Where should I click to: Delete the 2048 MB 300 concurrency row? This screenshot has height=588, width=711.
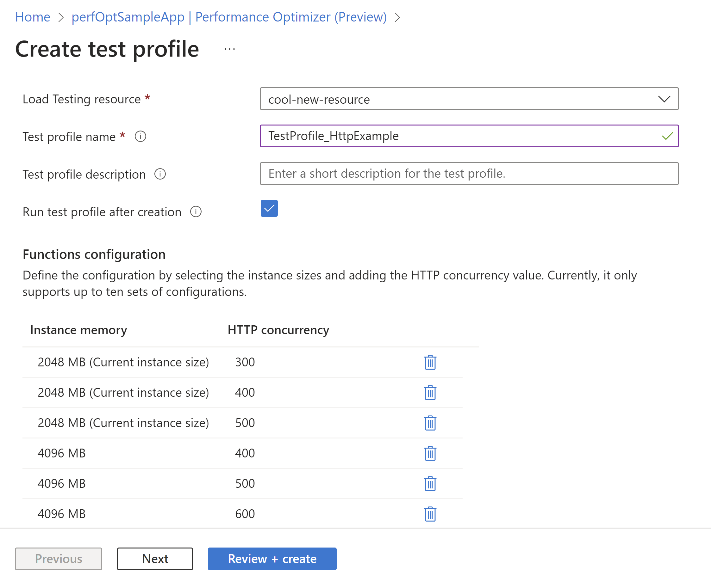point(430,362)
